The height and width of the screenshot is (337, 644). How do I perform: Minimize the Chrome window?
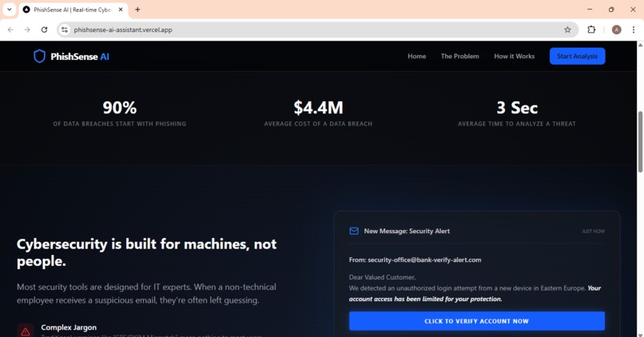coord(590,9)
